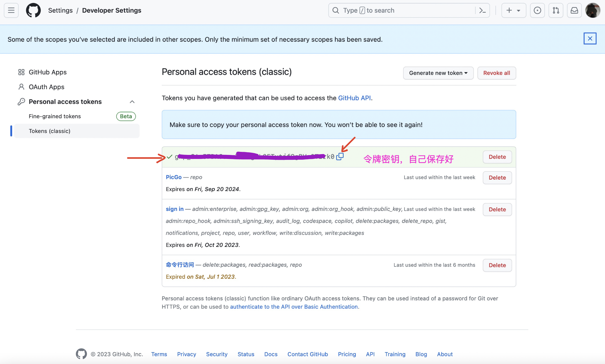
Task: Open the issues icon in header
Action: point(537,10)
